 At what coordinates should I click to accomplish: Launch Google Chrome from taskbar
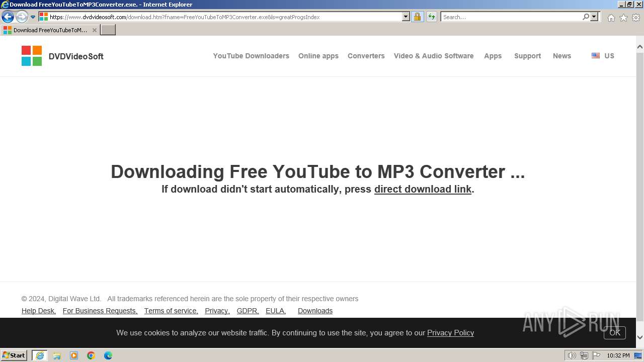coord(91,355)
